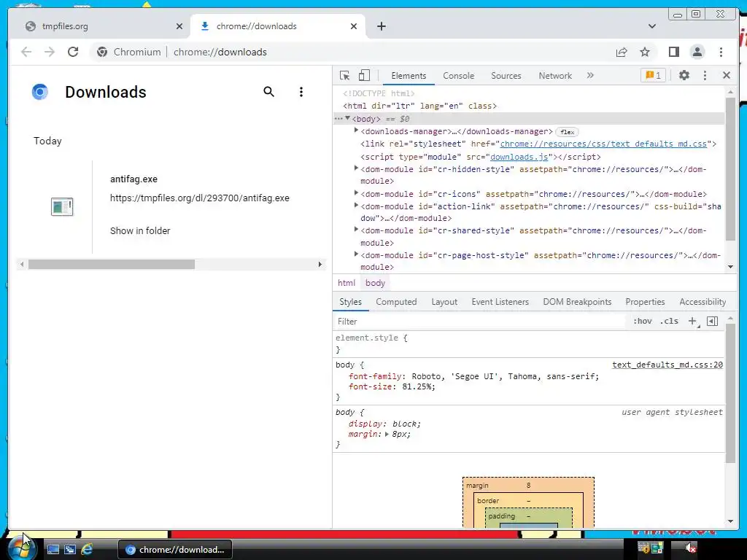The image size is (747, 560).
Task: Click the styles Filter input
Action: pyautogui.click(x=479, y=322)
